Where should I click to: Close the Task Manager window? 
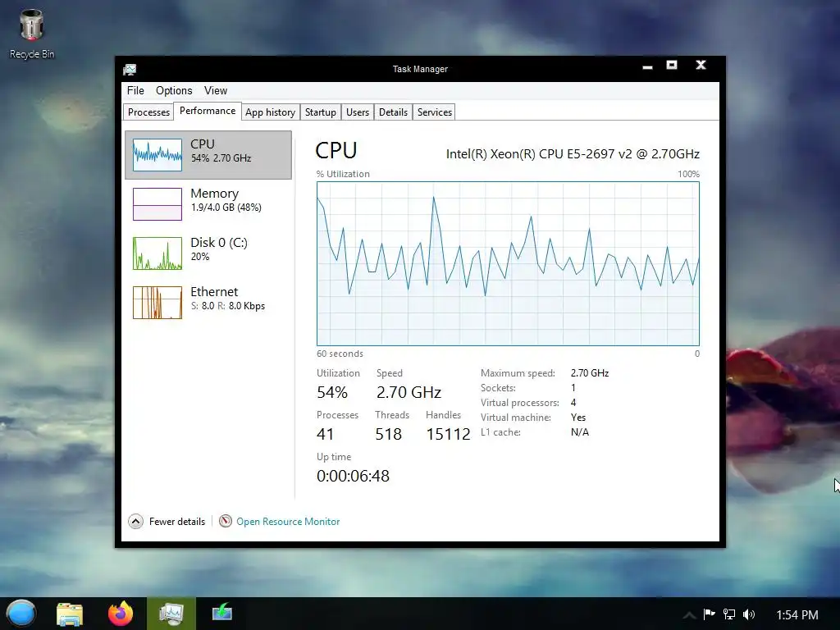tap(701, 65)
